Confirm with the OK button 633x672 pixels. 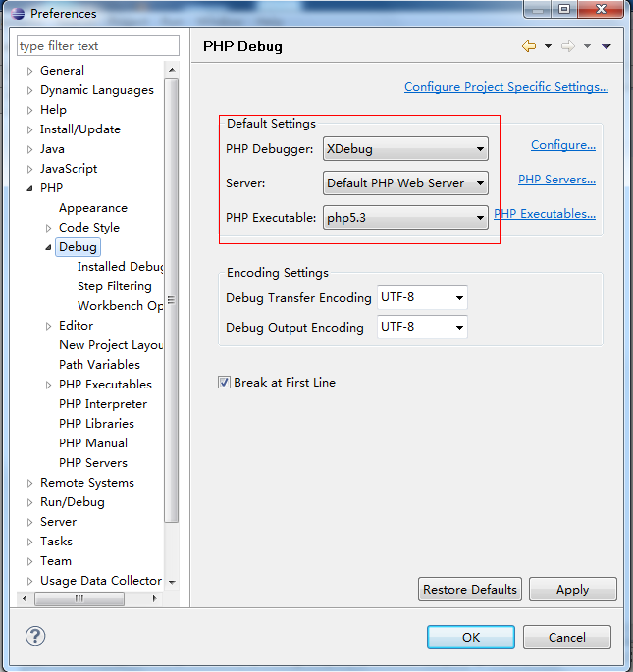tap(471, 637)
